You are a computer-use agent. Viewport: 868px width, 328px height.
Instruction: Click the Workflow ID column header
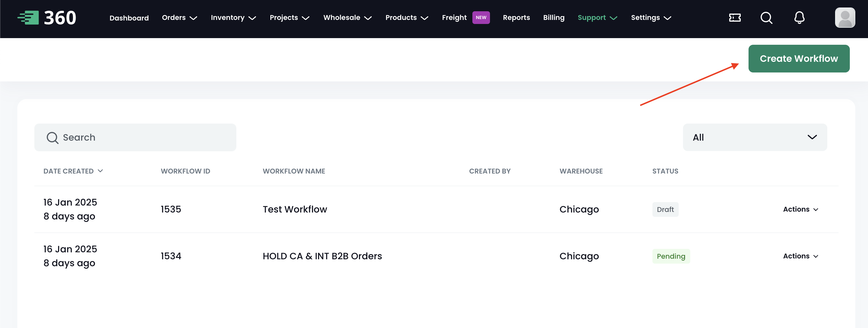tap(185, 171)
